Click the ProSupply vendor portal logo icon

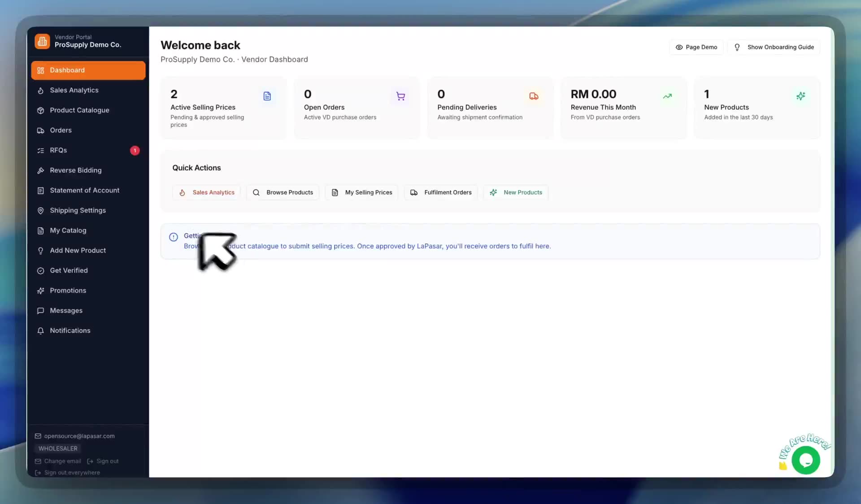tap(42, 41)
